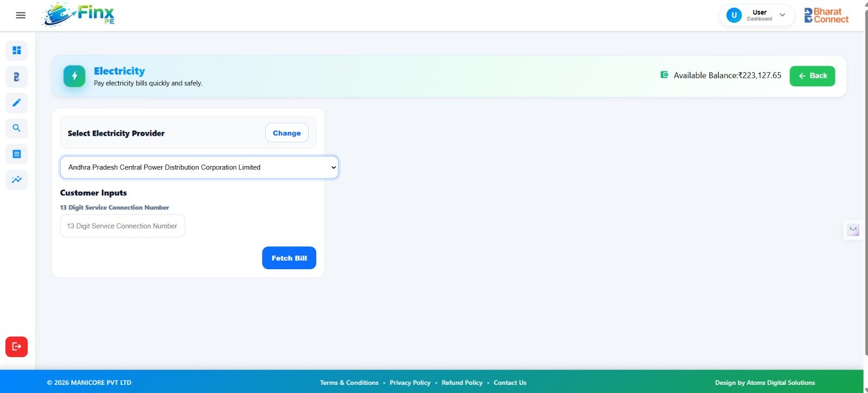Open the electricity provider dropdown
868x393 pixels.
(199, 167)
